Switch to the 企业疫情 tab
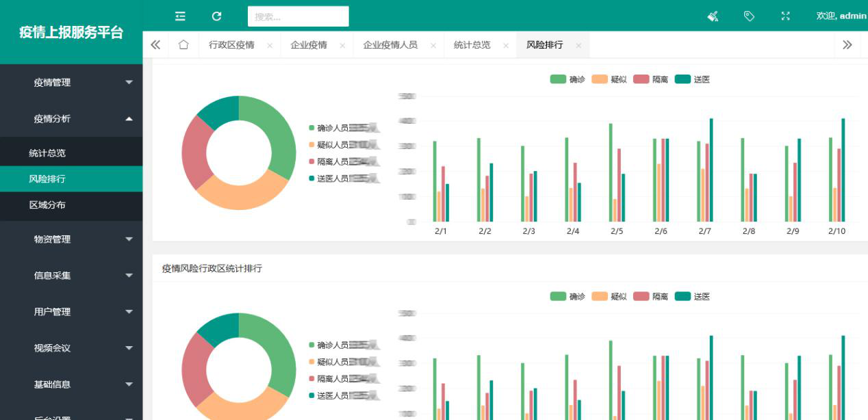 [x=309, y=45]
